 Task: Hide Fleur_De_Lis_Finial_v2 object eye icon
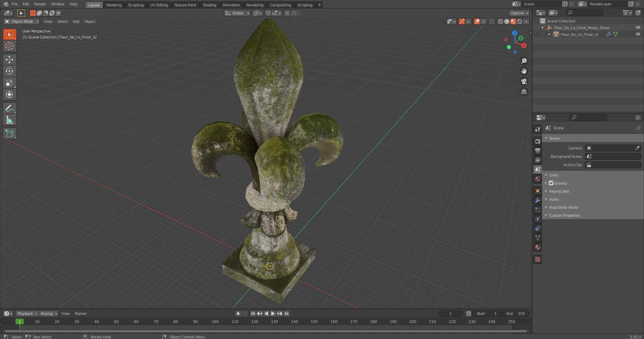(638, 34)
